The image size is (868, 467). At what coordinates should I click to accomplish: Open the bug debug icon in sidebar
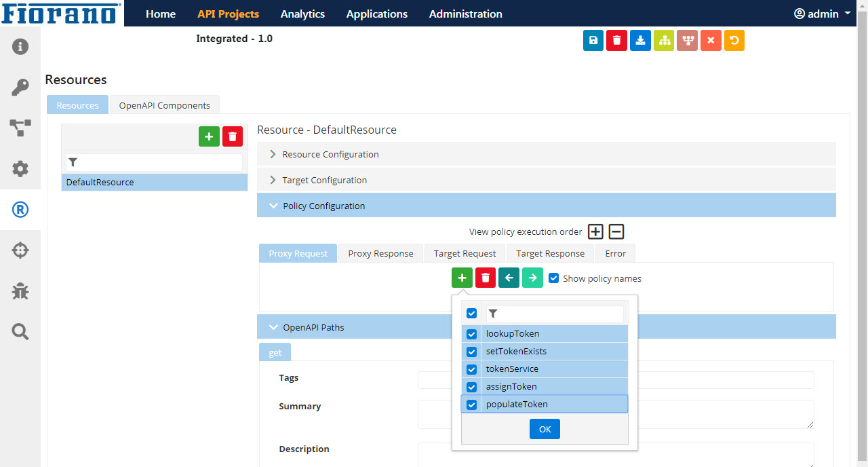[20, 291]
